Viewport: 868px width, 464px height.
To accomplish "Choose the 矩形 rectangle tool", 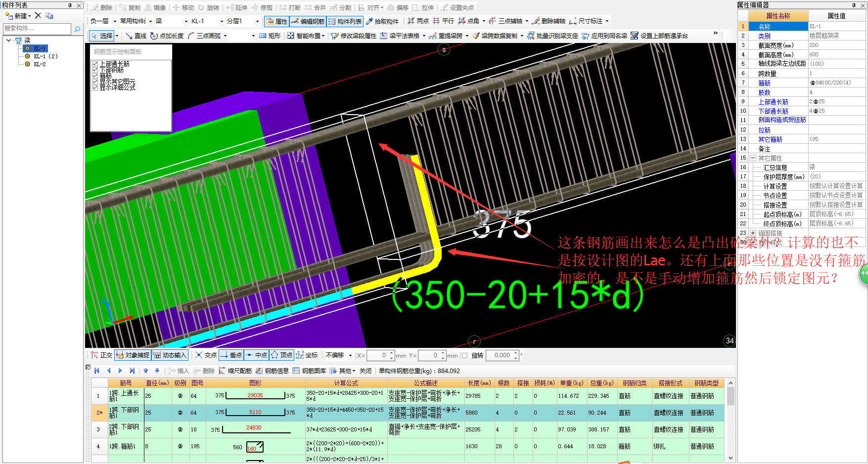I will [x=270, y=36].
